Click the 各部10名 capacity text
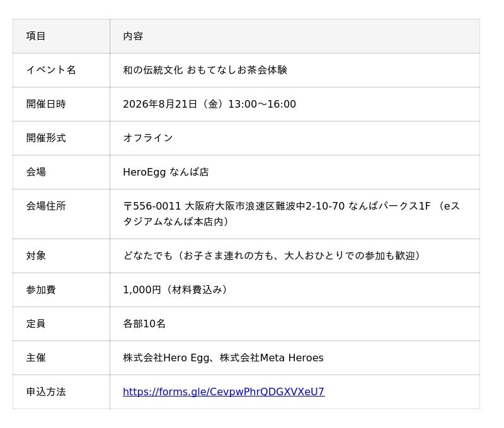This screenshot has width=504, height=428. coord(144,324)
